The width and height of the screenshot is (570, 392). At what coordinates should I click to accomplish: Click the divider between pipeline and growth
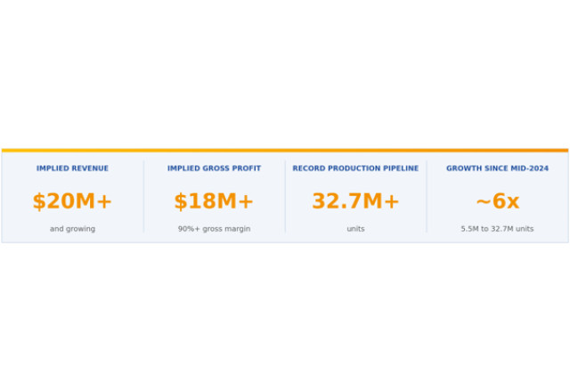coord(427,196)
